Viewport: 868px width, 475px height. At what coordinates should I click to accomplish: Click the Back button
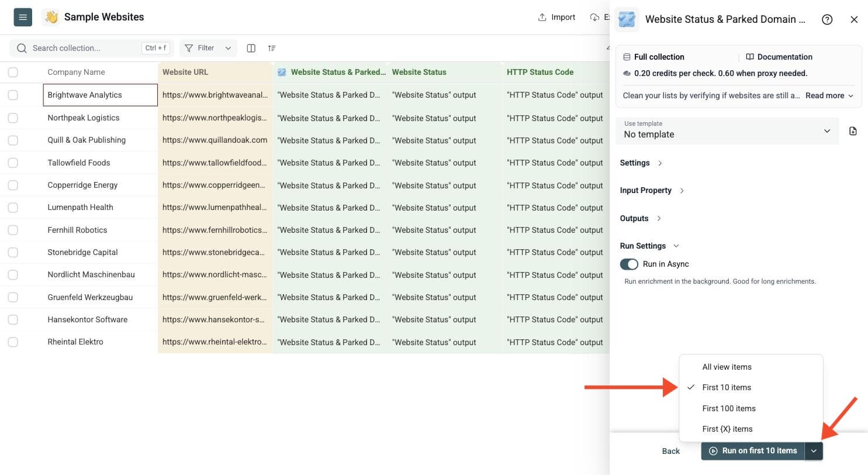pos(671,451)
